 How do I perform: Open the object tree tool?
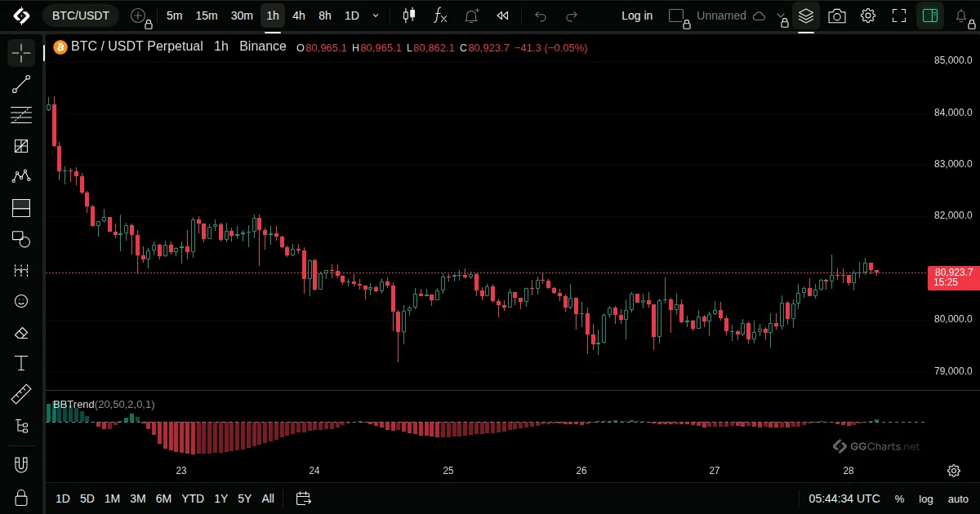(x=21, y=425)
